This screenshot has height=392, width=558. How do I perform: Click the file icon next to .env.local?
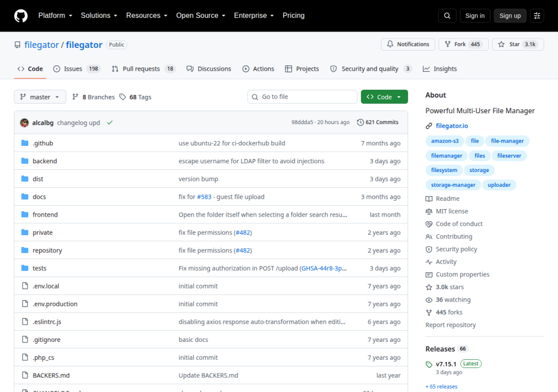(x=25, y=286)
